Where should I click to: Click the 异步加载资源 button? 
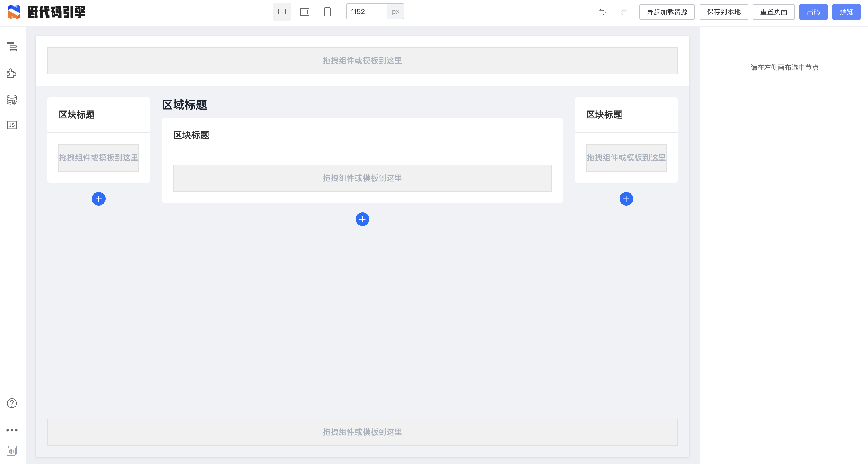(667, 12)
